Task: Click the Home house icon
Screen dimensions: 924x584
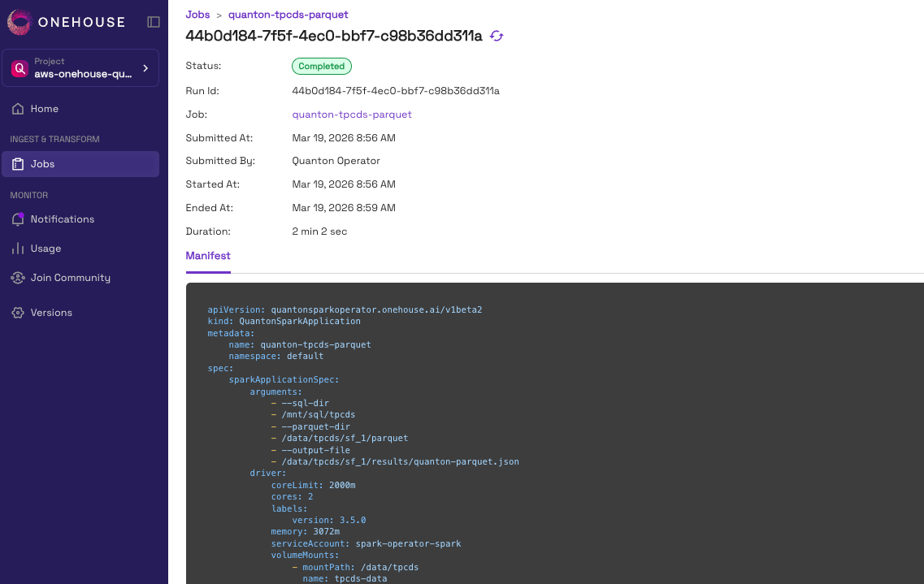Action: point(18,109)
